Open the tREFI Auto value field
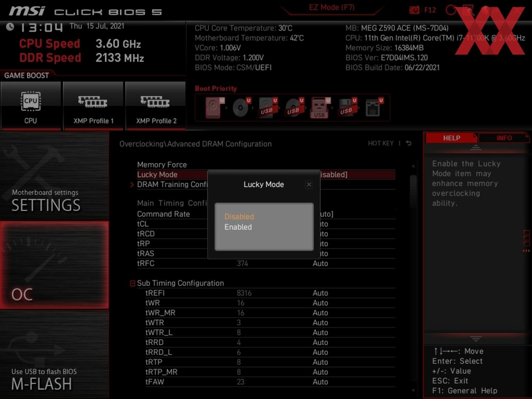Viewport: 532px width, 399px height. tap(320, 293)
